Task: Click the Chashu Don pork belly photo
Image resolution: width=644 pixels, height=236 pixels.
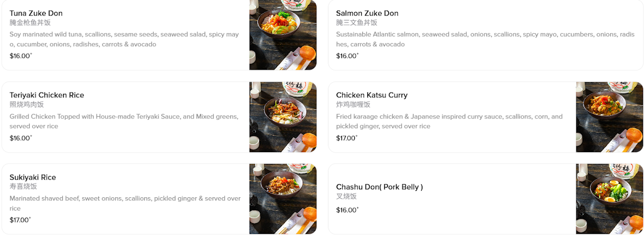Action: click(x=609, y=199)
